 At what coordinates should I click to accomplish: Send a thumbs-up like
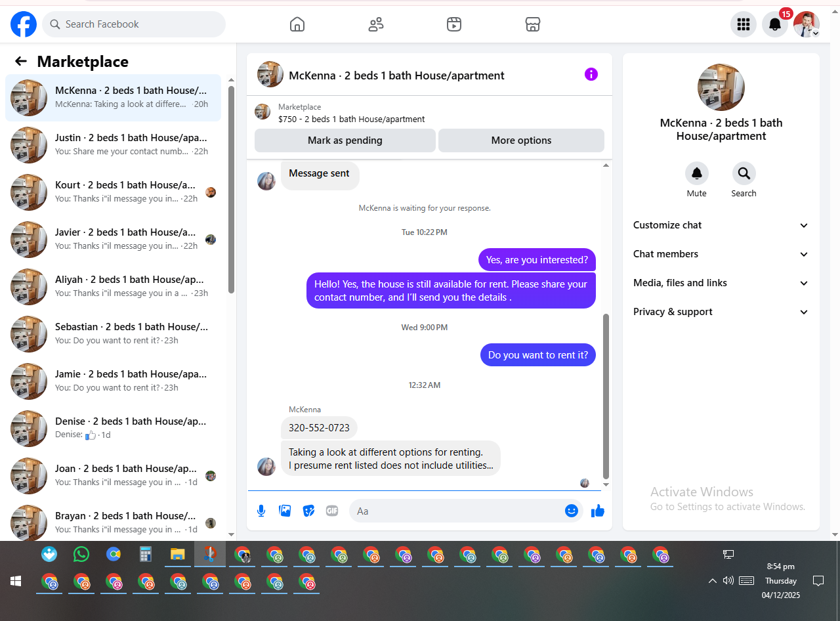click(x=598, y=511)
